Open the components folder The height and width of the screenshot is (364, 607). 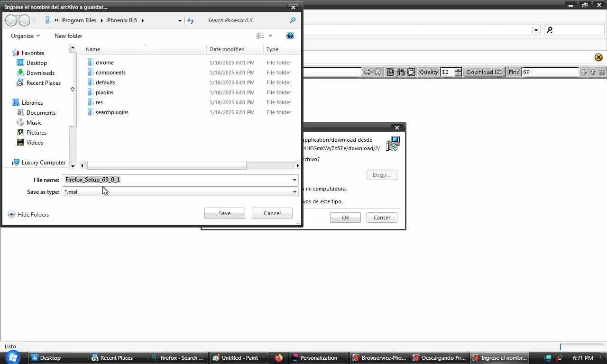(110, 73)
